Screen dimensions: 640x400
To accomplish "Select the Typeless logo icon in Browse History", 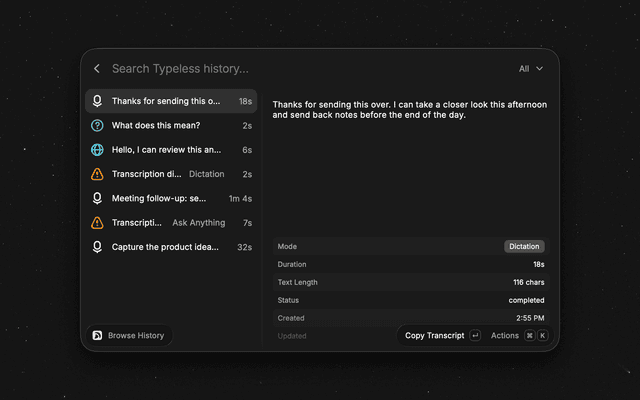I will pyautogui.click(x=97, y=336).
